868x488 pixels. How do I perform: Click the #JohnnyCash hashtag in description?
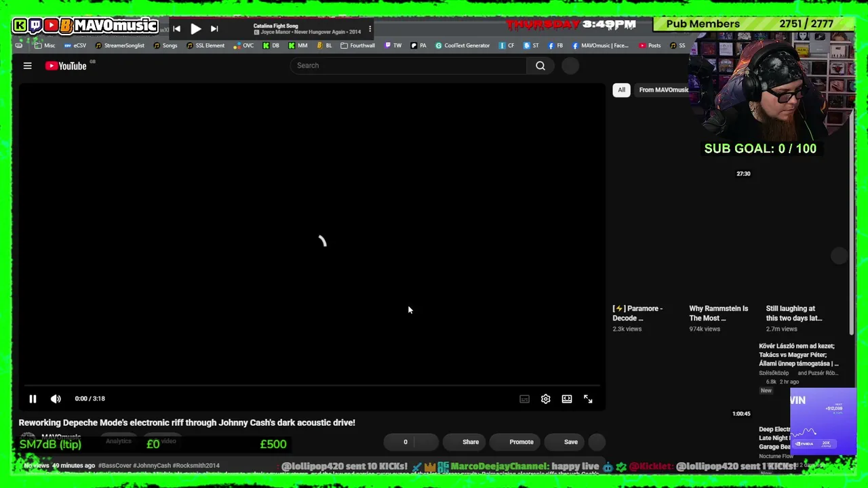click(153, 466)
